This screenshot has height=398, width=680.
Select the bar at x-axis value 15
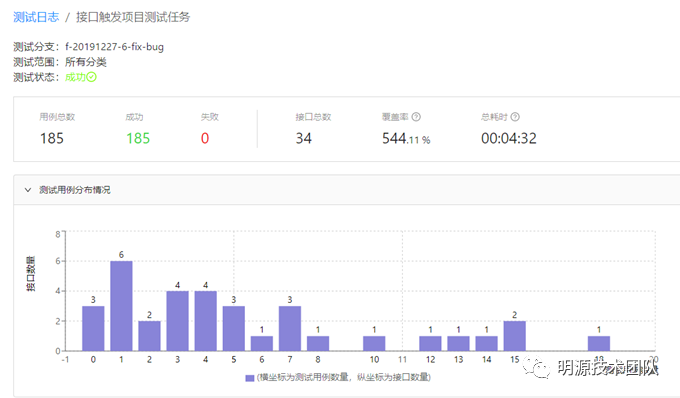(514, 336)
